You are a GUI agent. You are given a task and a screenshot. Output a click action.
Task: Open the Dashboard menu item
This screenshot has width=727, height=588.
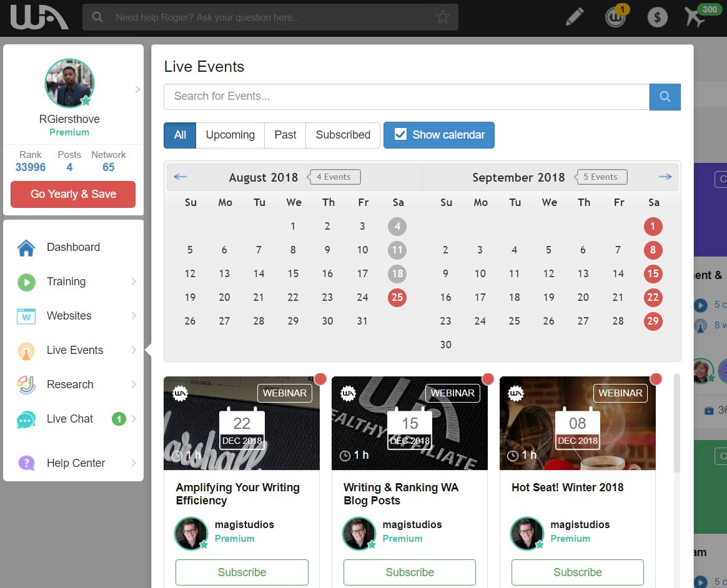pos(73,247)
